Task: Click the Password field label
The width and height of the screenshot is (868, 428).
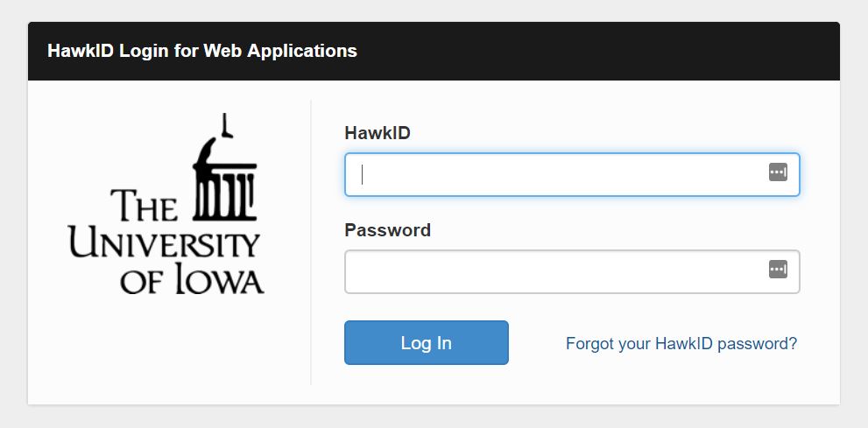Action: 387,230
